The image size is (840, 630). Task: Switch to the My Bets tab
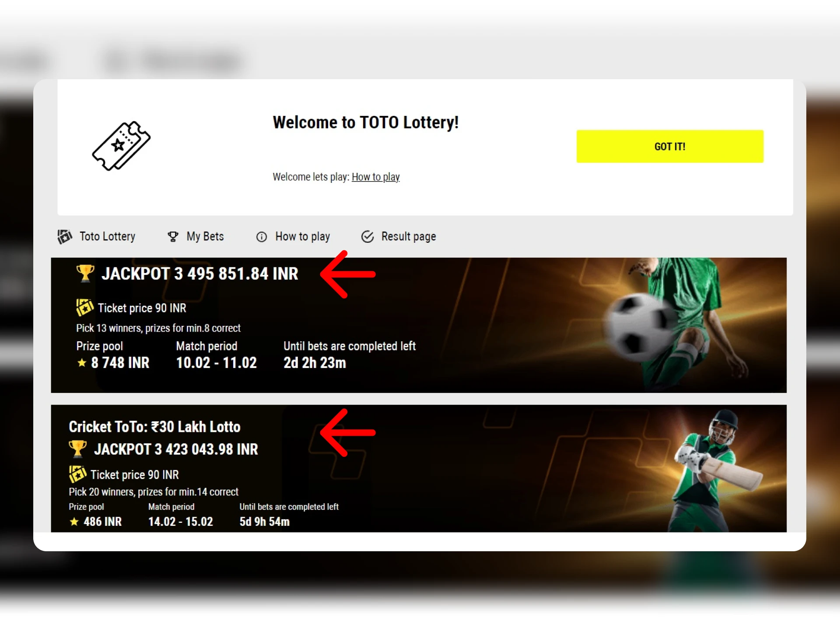[x=196, y=237]
